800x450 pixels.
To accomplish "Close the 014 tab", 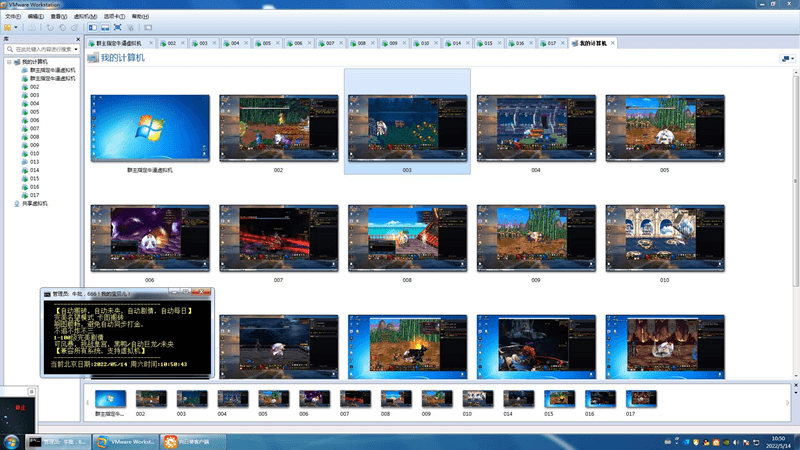I will click(467, 43).
